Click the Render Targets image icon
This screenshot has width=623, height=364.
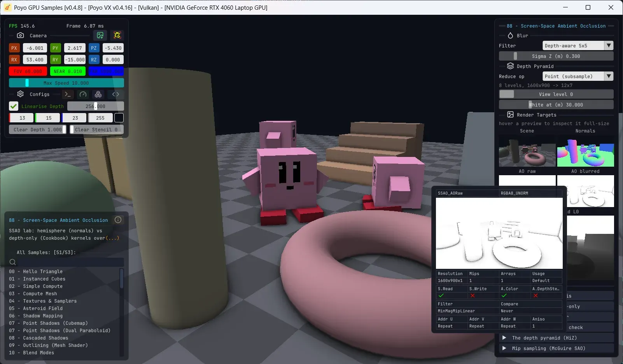pyautogui.click(x=510, y=115)
